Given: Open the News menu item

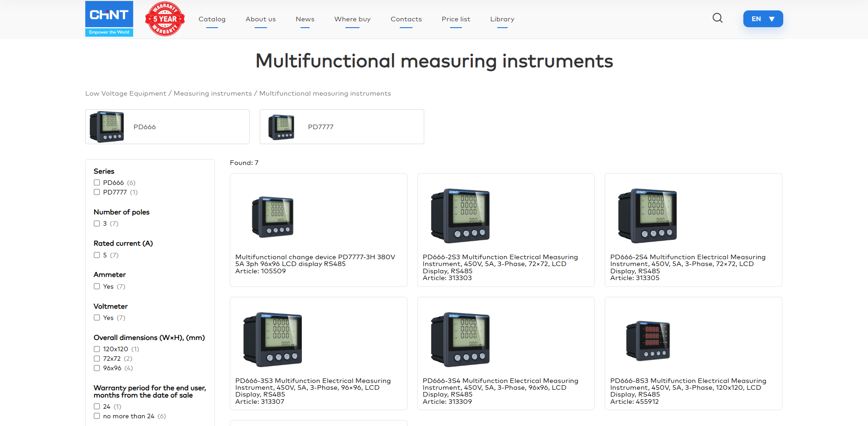Looking at the screenshot, I should point(305,19).
